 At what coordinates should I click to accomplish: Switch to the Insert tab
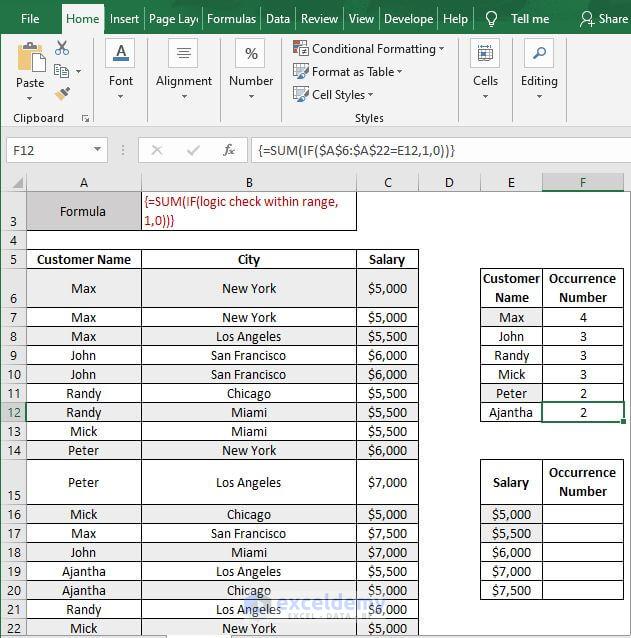click(124, 19)
